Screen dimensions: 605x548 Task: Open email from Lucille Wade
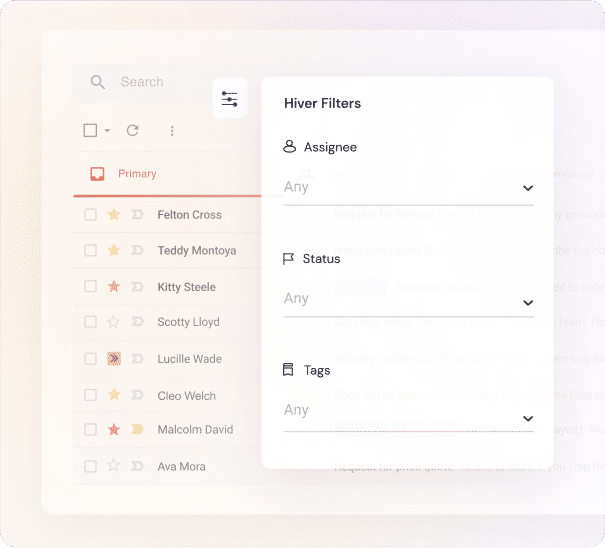[x=189, y=359]
